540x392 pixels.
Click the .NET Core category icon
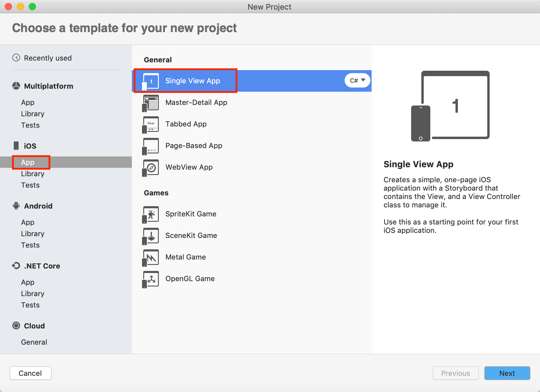[16, 266]
